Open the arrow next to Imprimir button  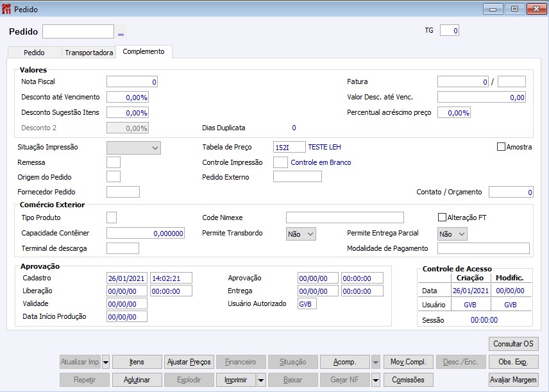261,380
